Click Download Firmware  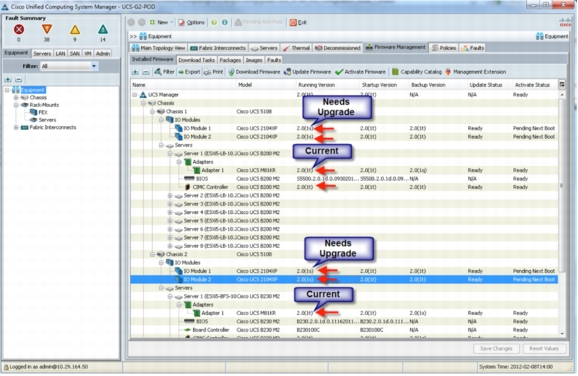tap(254, 72)
